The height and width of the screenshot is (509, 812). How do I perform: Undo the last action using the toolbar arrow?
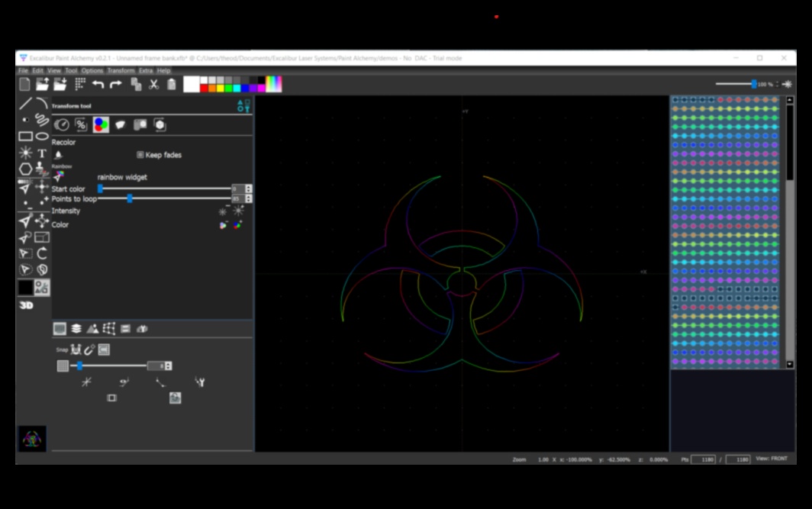point(100,85)
